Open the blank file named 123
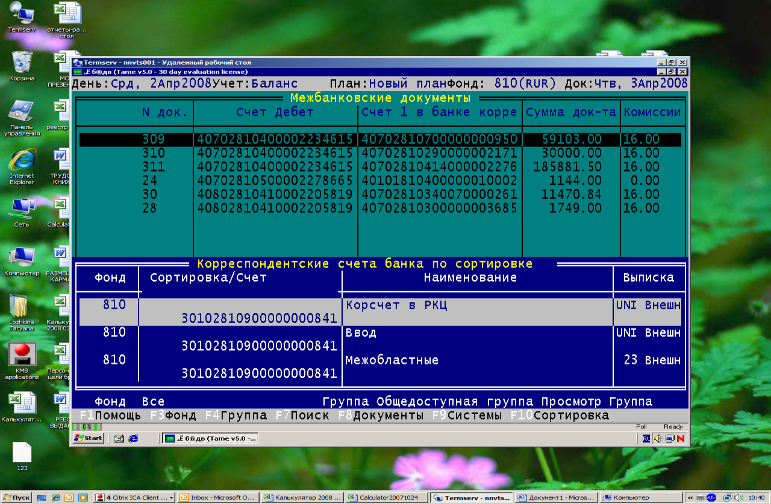771x504 pixels. pyautogui.click(x=22, y=456)
